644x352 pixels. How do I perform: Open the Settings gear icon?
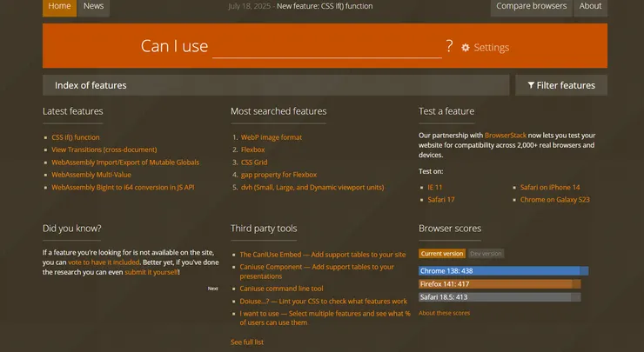tap(466, 48)
